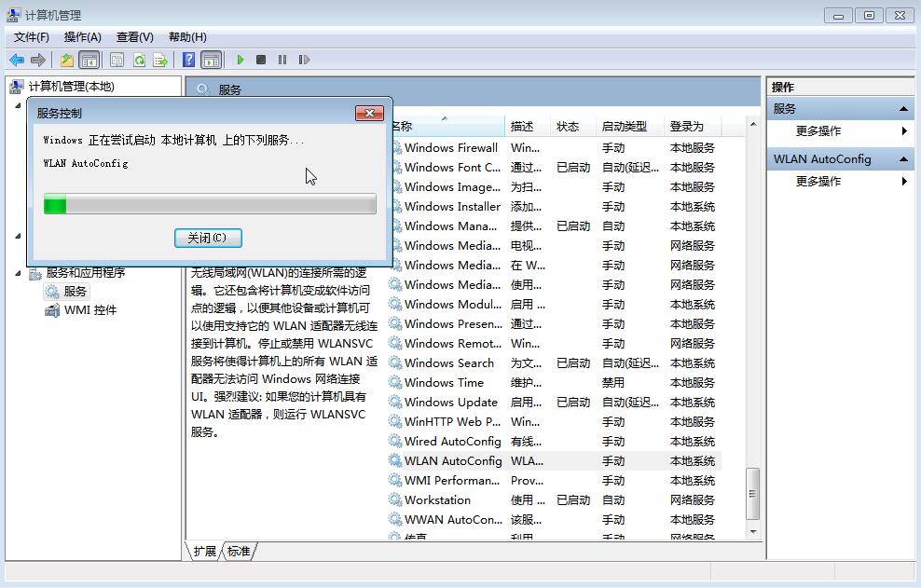Click the Stop Service square icon

261,60
